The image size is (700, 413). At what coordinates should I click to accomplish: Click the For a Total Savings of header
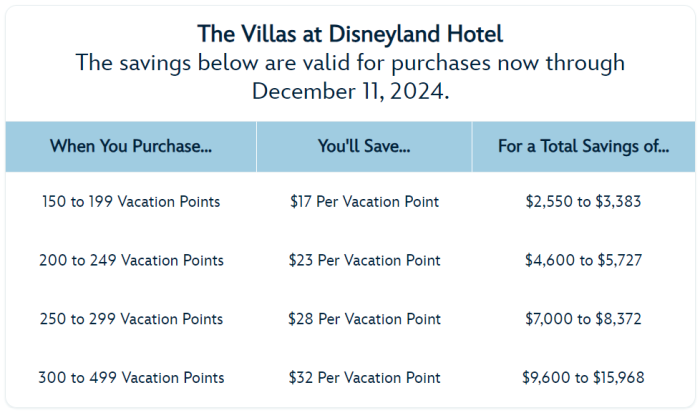click(584, 146)
